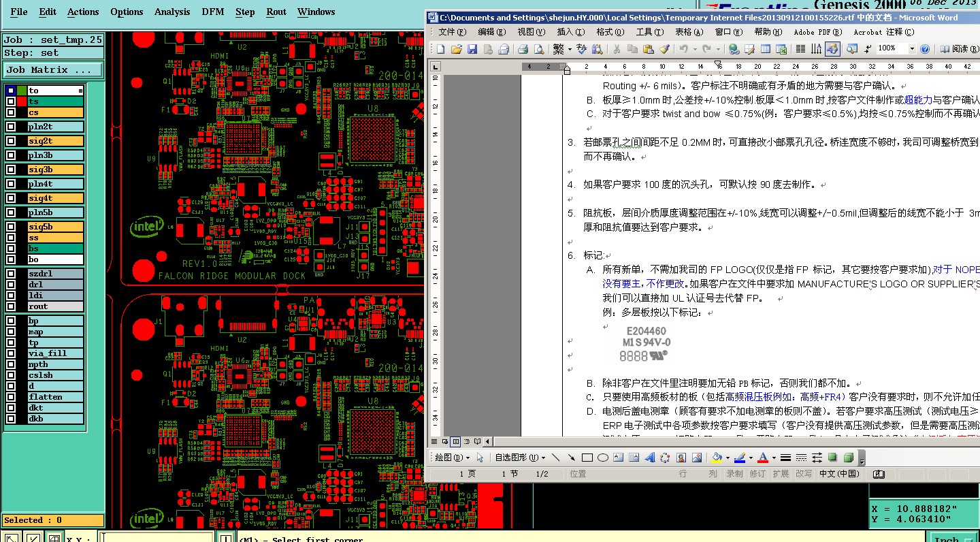Click the Line Color brush swatch
This screenshot has width=980, height=542.
740,458
